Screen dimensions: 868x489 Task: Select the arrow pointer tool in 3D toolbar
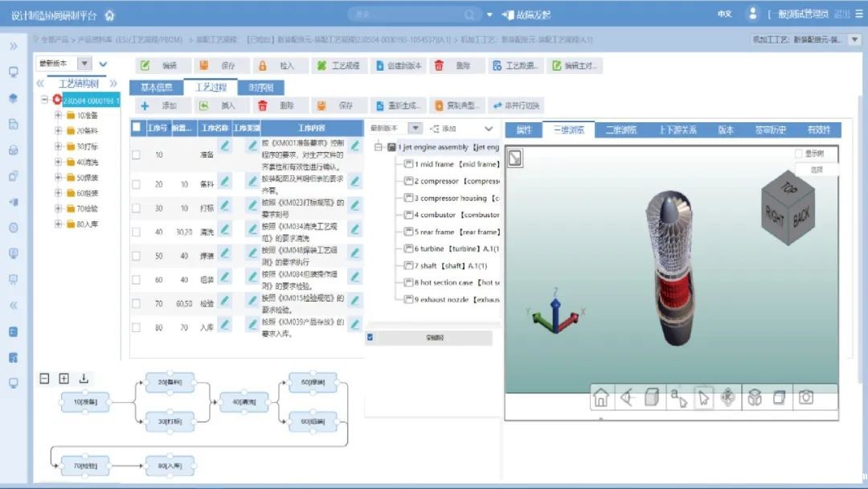click(x=703, y=397)
